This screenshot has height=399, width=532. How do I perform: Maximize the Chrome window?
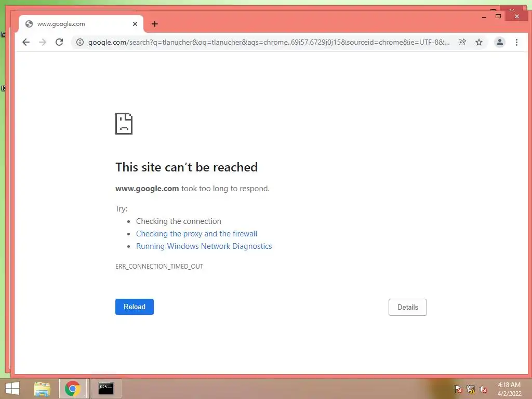(x=498, y=16)
